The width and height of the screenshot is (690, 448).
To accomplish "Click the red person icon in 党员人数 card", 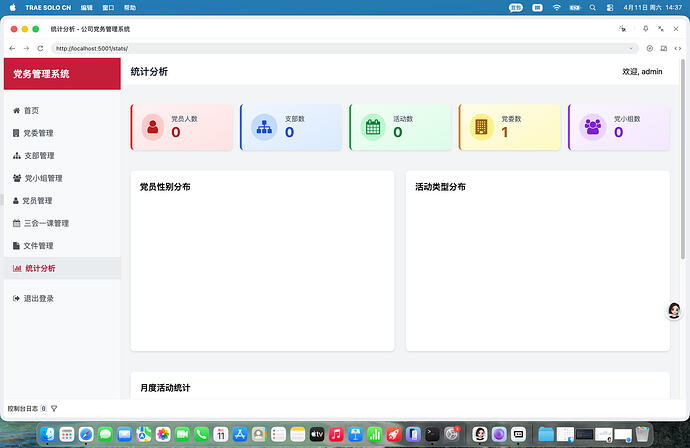I will (153, 127).
